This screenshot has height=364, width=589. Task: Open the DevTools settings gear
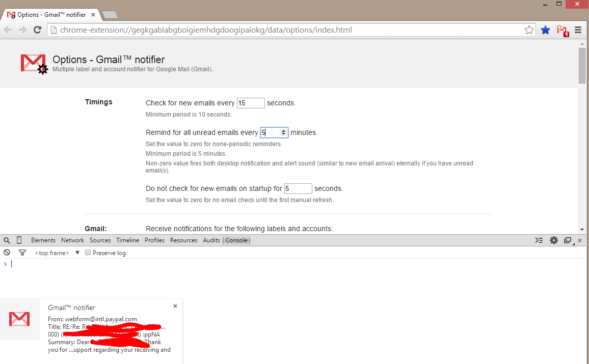[554, 240]
